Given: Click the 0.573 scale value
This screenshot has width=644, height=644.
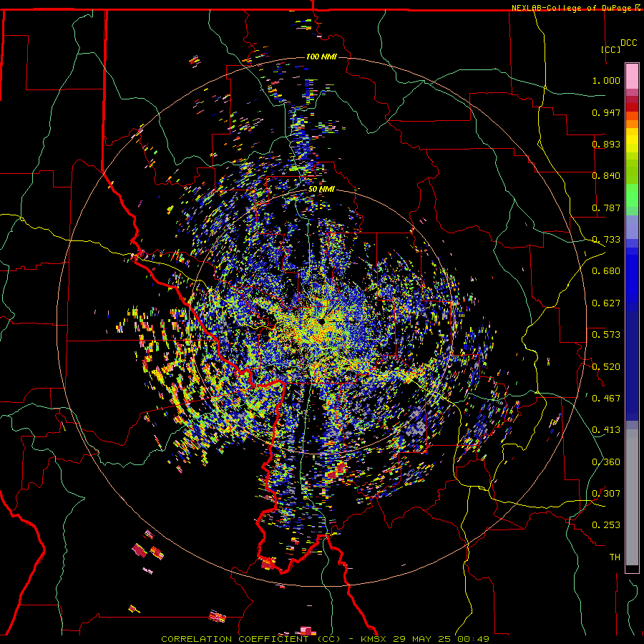Looking at the screenshot, I should point(606,335).
